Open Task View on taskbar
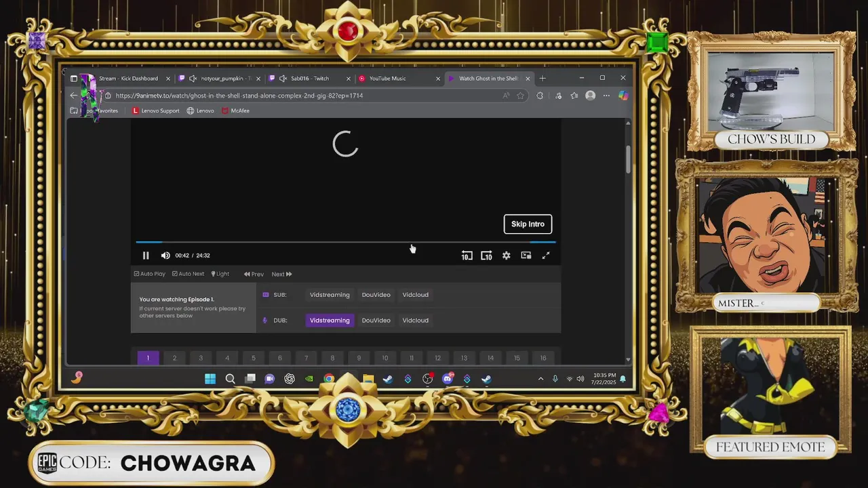The height and width of the screenshot is (488, 868). [250, 379]
